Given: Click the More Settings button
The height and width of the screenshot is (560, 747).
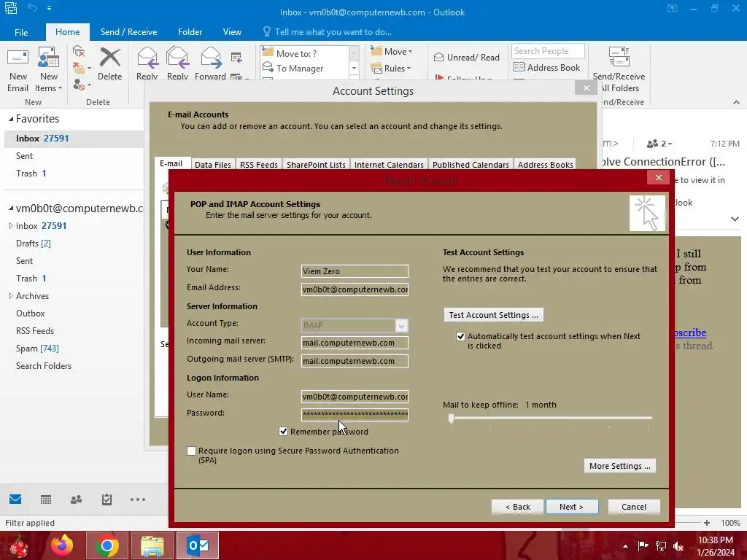Looking at the screenshot, I should click(620, 466).
